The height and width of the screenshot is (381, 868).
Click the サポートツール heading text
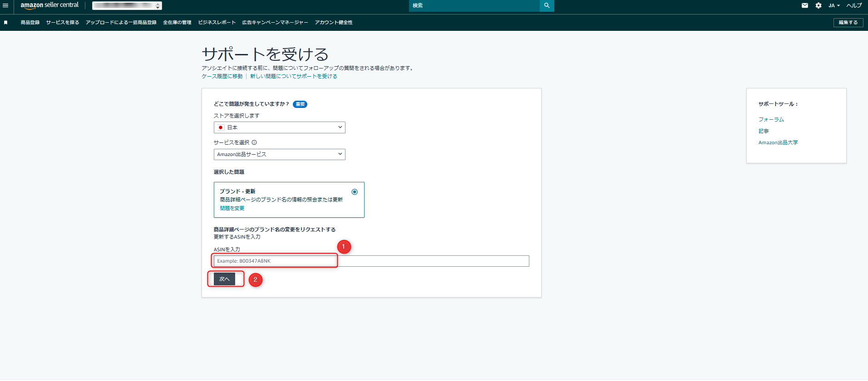778,104
